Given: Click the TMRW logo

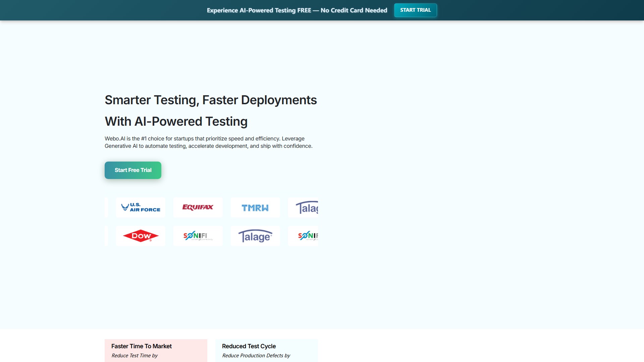Looking at the screenshot, I should coord(255,208).
